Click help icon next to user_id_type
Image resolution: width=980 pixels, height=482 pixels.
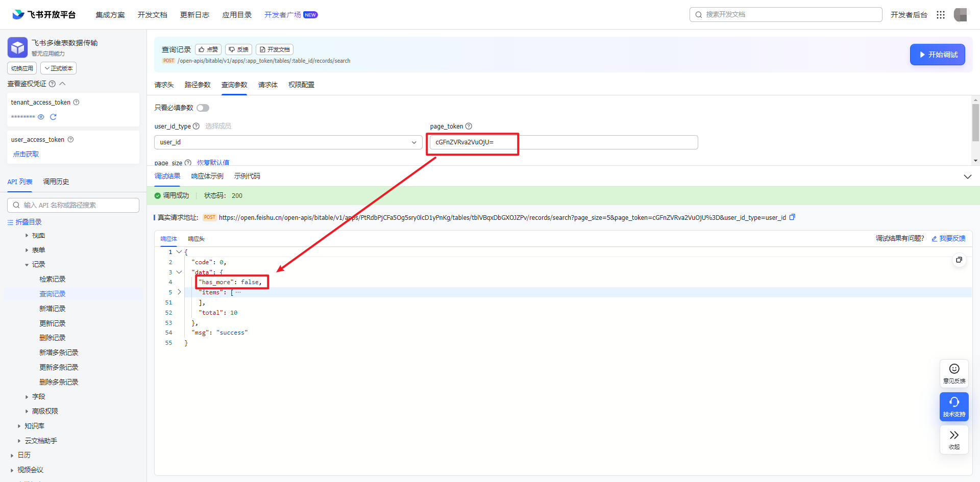pos(196,126)
